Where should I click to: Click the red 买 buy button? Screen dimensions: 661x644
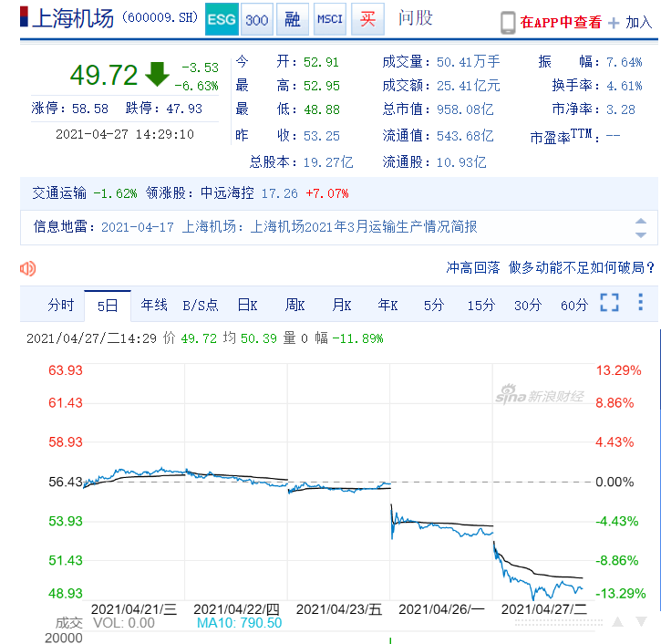coord(367,19)
